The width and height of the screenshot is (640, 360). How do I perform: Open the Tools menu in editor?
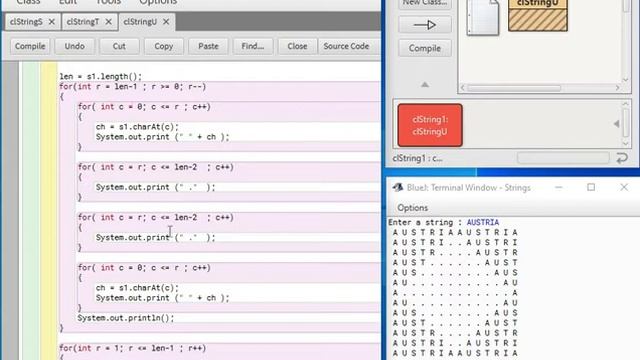click(108, 2)
